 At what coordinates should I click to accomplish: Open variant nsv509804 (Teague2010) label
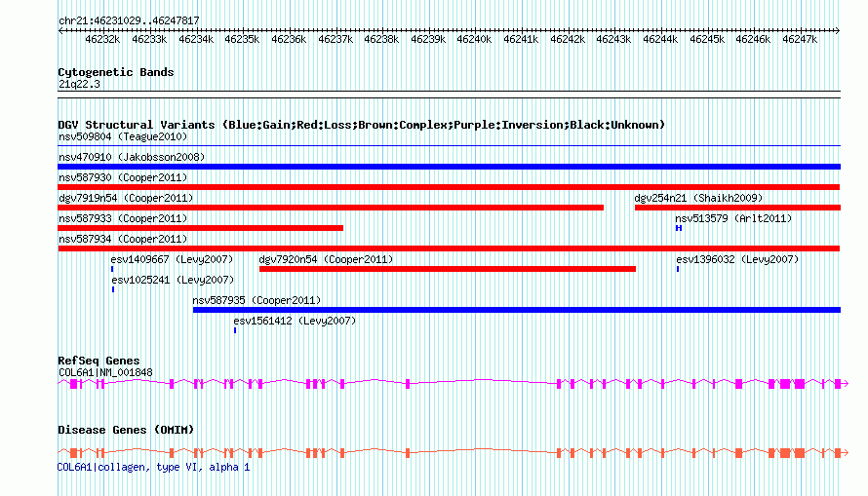123,136
